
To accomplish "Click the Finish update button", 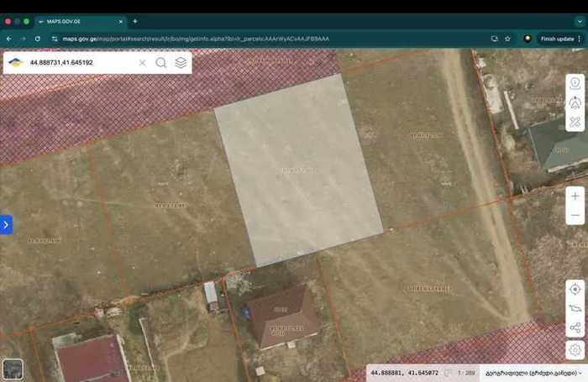I will click(x=557, y=39).
